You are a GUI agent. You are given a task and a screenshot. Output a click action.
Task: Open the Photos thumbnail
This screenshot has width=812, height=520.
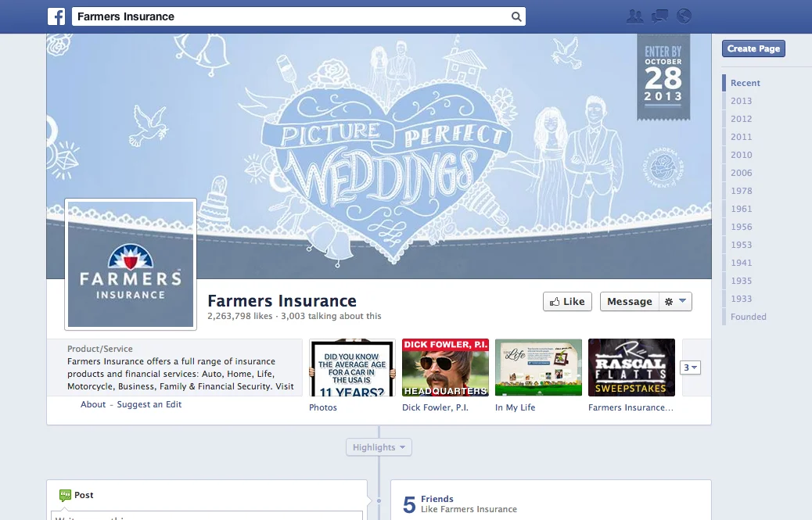click(352, 368)
